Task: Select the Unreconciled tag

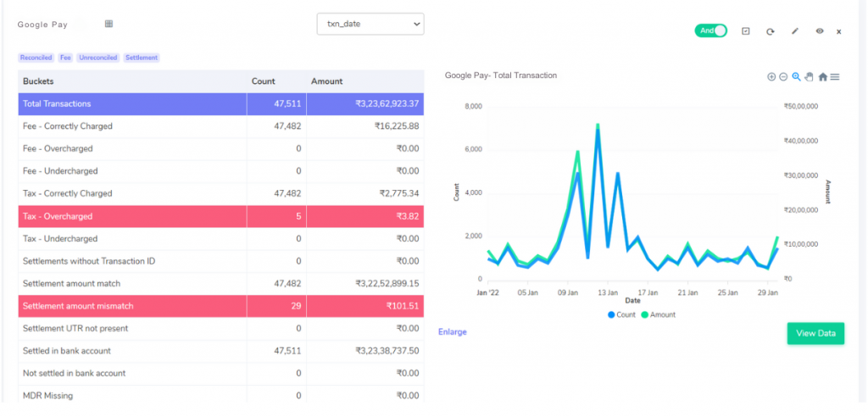Action: click(x=98, y=58)
